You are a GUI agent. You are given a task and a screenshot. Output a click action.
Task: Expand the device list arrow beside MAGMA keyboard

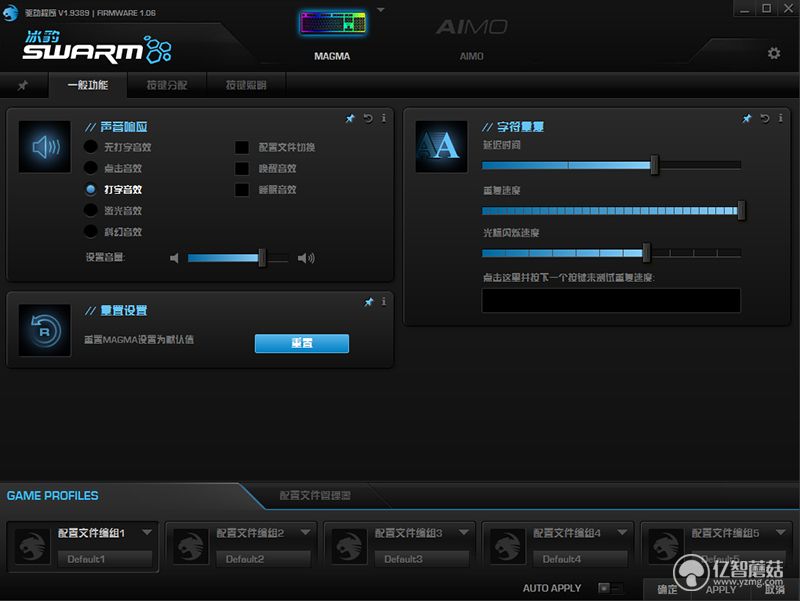point(381,10)
